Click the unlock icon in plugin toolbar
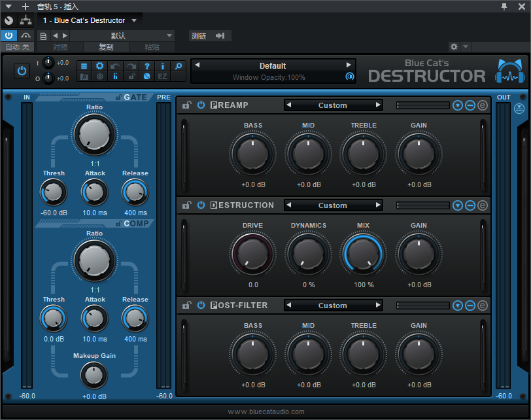531x420 pixels. coord(131,77)
